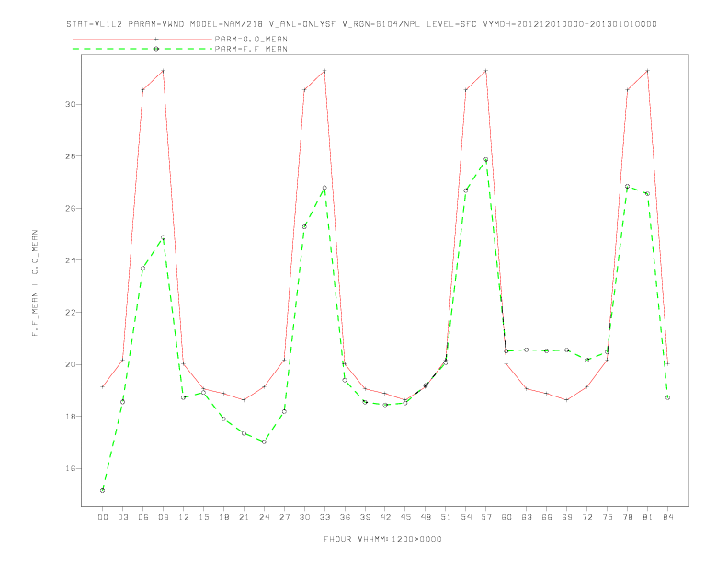Click the green data point at hour 84
Image resolution: width=728 pixels, height=563 pixels.
tap(667, 397)
